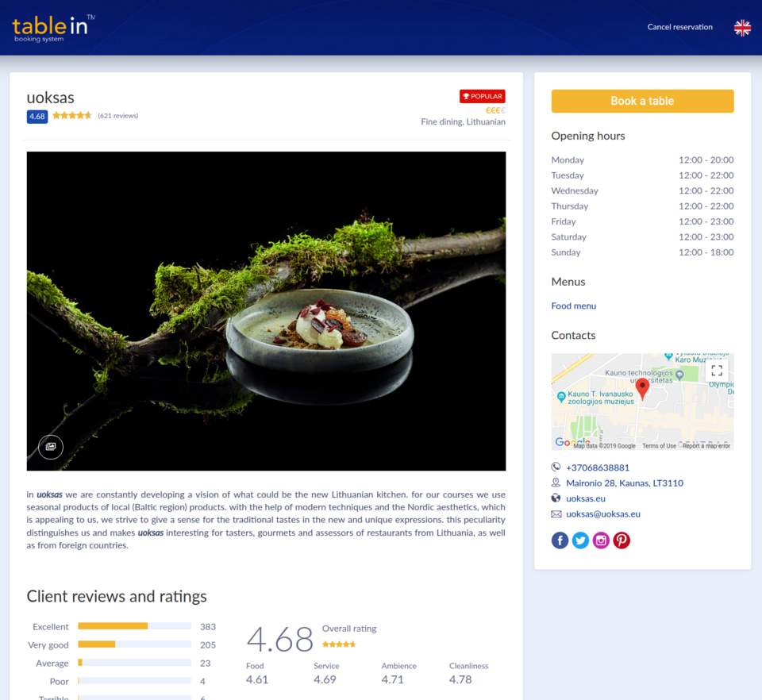Screen dimensions: 762x700
Task: Visit the uoksas.eu website link
Action: (586, 498)
